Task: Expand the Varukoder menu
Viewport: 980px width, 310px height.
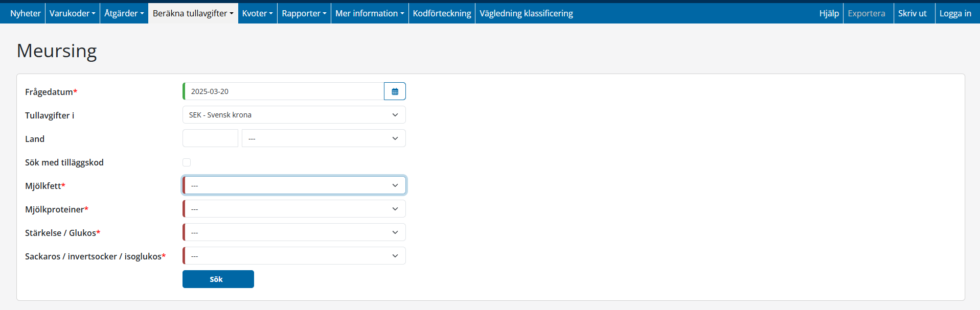Action: 72,13
